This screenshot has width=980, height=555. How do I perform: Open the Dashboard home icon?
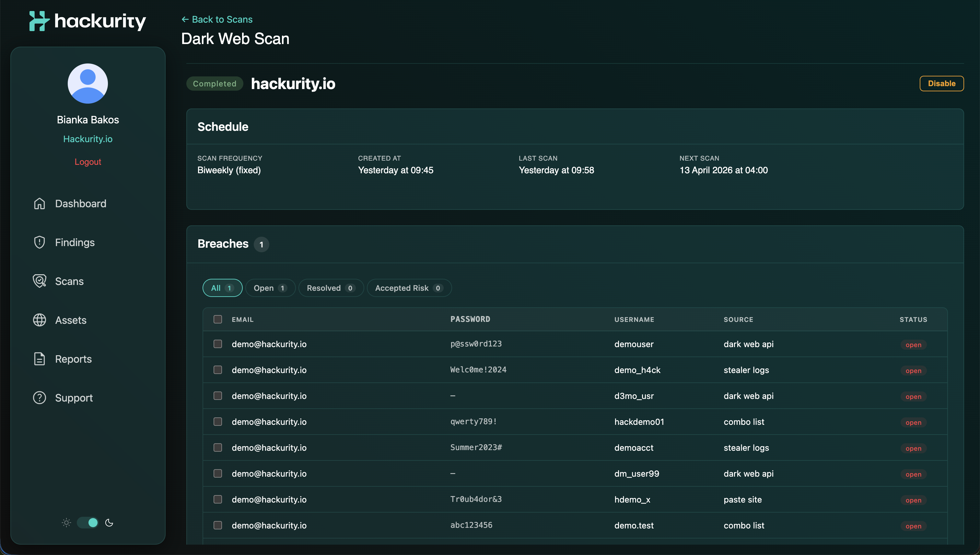point(40,204)
